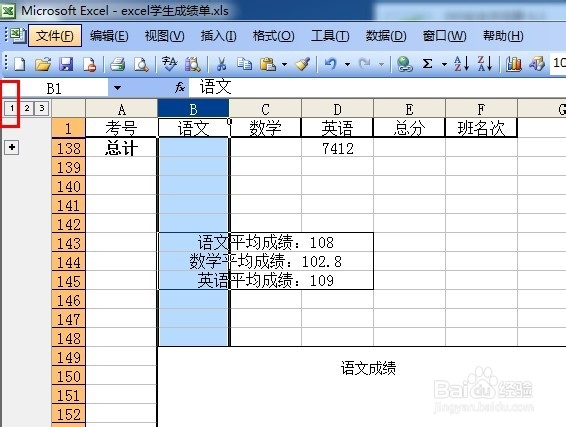Open the Undo history dropdown arrow

click(347, 65)
